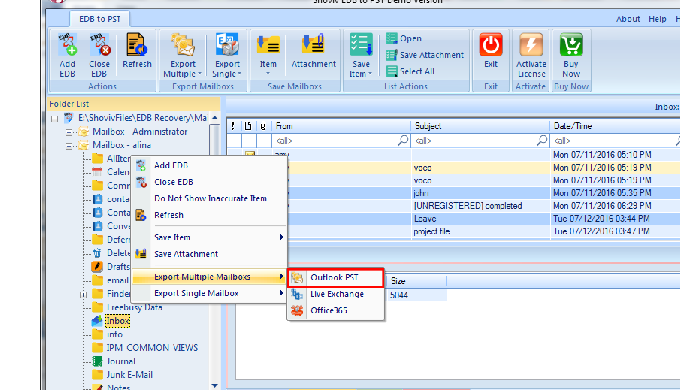Select the Freebusy Data folder
The width and height of the screenshot is (680, 390).
pyautogui.click(x=134, y=308)
